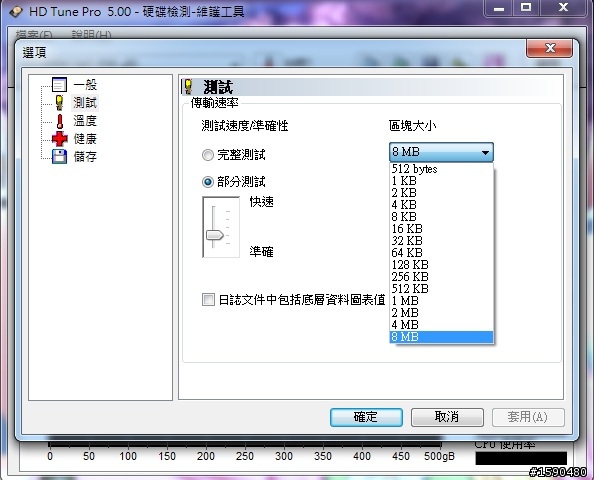Click the 測試 benchmark icon in tree
Viewport: 594px width, 480px height.
point(59,103)
